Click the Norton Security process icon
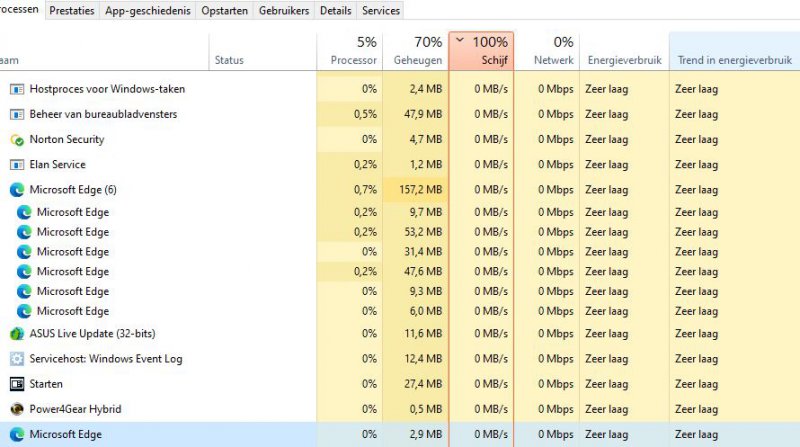This screenshot has width=800, height=447. [17, 140]
